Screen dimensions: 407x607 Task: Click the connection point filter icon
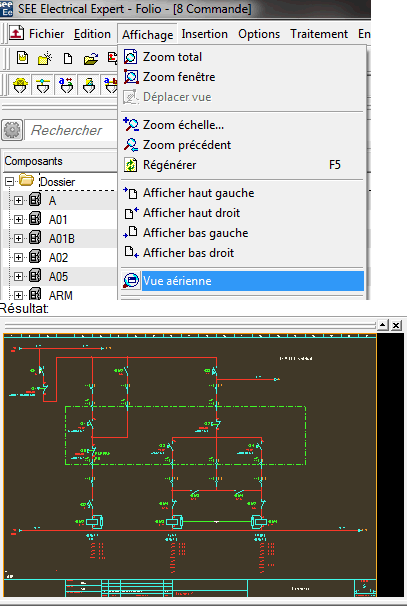[43, 85]
